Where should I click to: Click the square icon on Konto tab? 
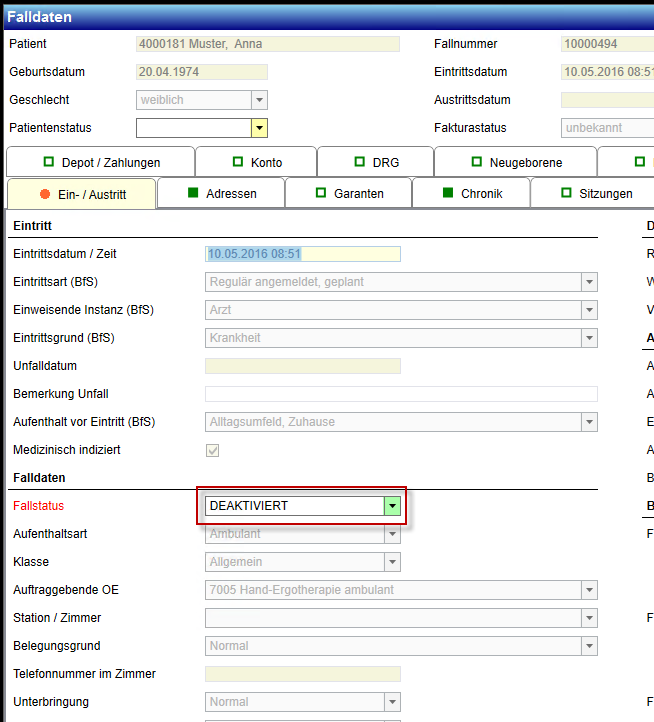(x=238, y=162)
